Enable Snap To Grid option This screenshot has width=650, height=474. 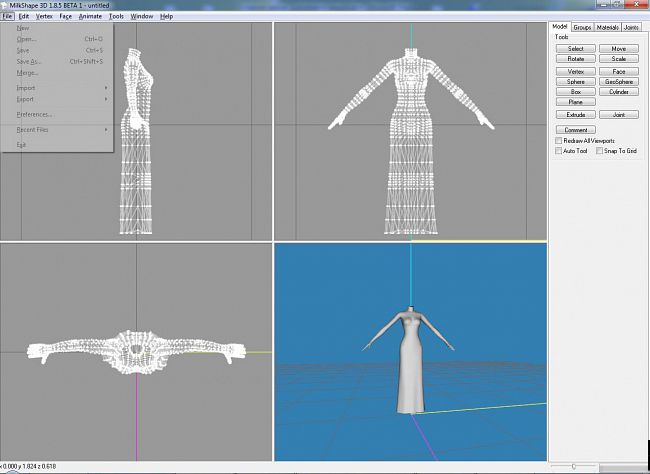[599, 151]
